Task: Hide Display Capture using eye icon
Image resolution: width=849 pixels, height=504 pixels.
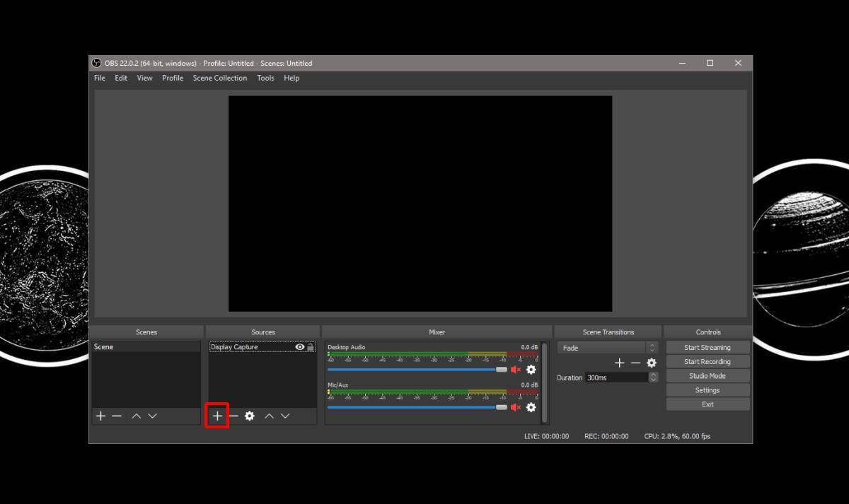Action: [x=300, y=347]
